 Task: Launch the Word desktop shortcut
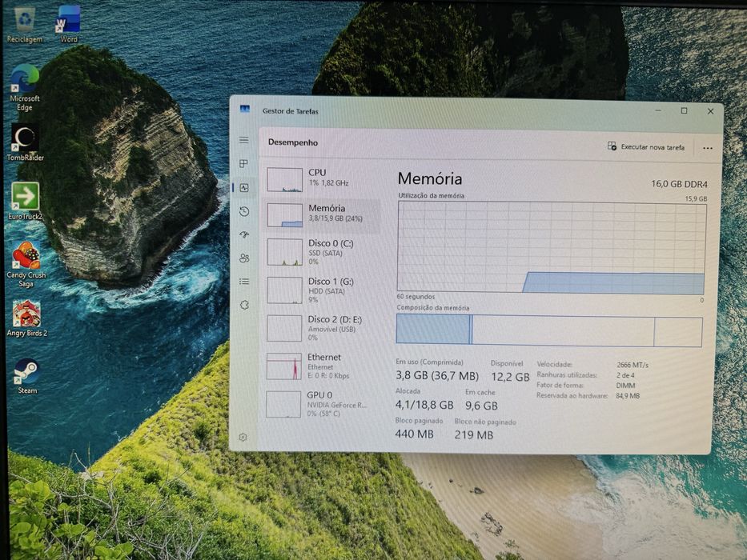pos(69,25)
